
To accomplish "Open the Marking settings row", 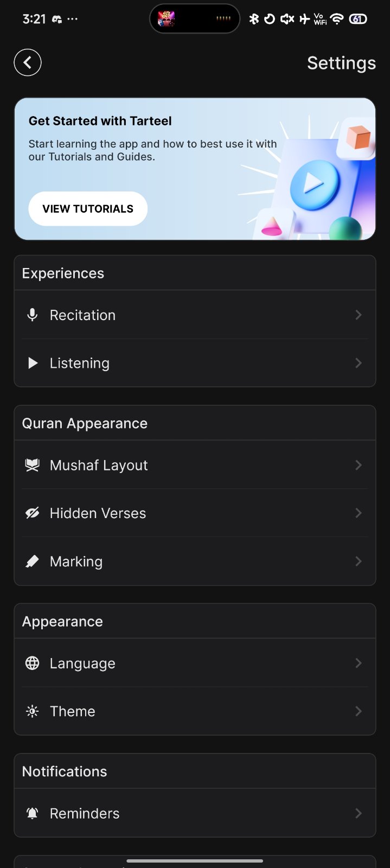I will pyautogui.click(x=76, y=561).
